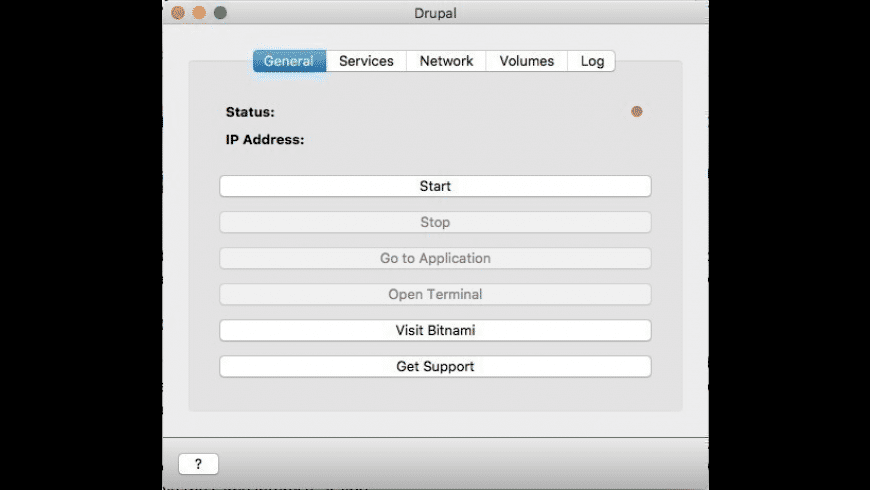Click the Start button

(x=435, y=186)
